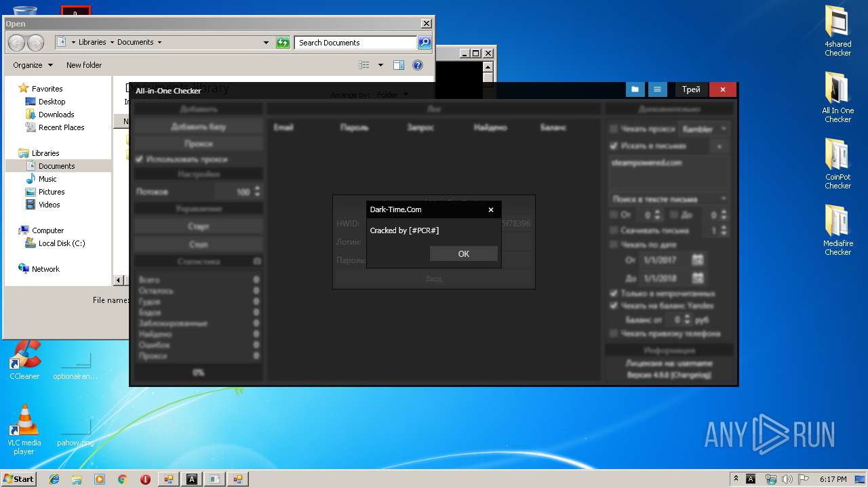Select Videos library in navigation pane

[x=49, y=205]
